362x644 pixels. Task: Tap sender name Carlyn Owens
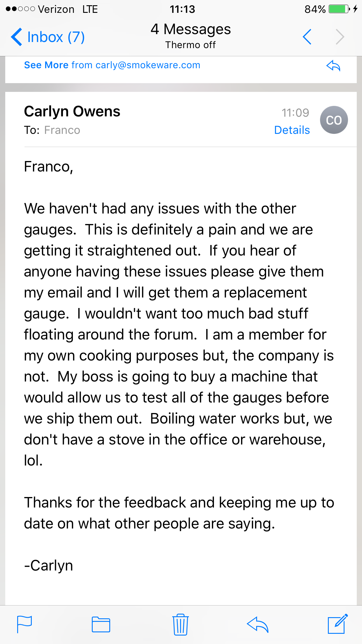[x=72, y=111]
